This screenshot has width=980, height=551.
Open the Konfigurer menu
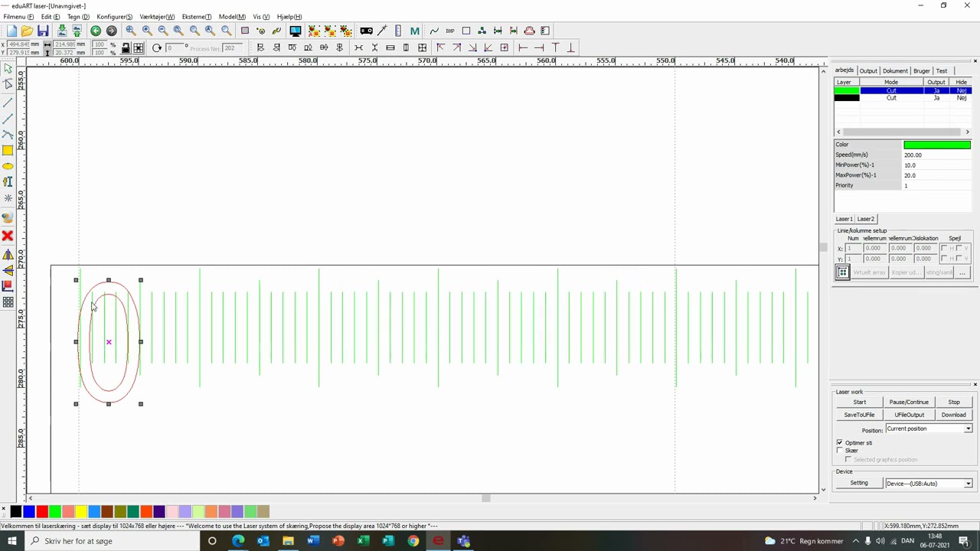(114, 17)
